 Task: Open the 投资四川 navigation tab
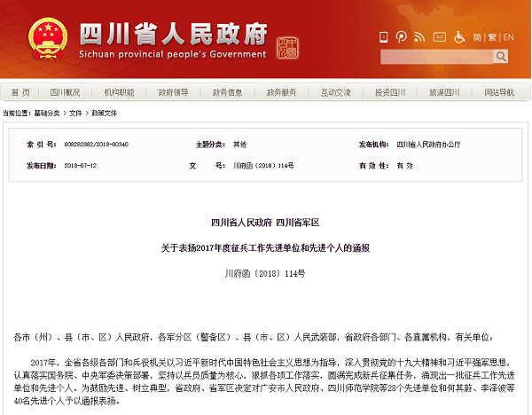[390, 92]
